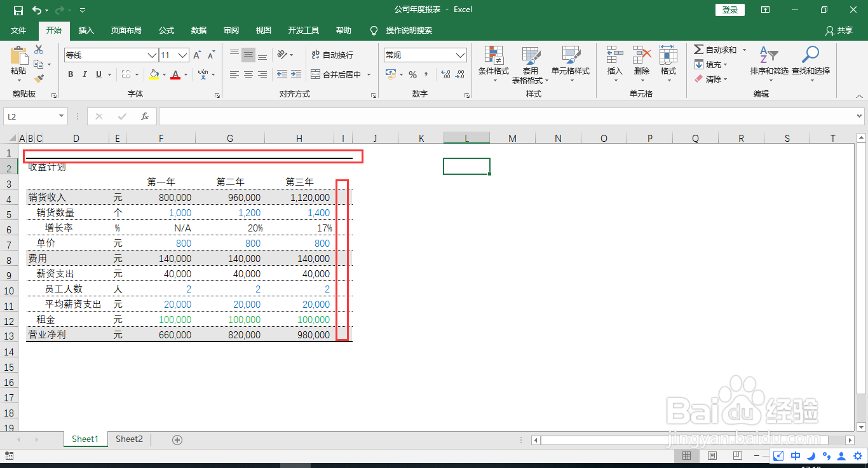The height and width of the screenshot is (468, 868).
Task: Switch to the 插入 ribbon tab
Action: pos(86,30)
